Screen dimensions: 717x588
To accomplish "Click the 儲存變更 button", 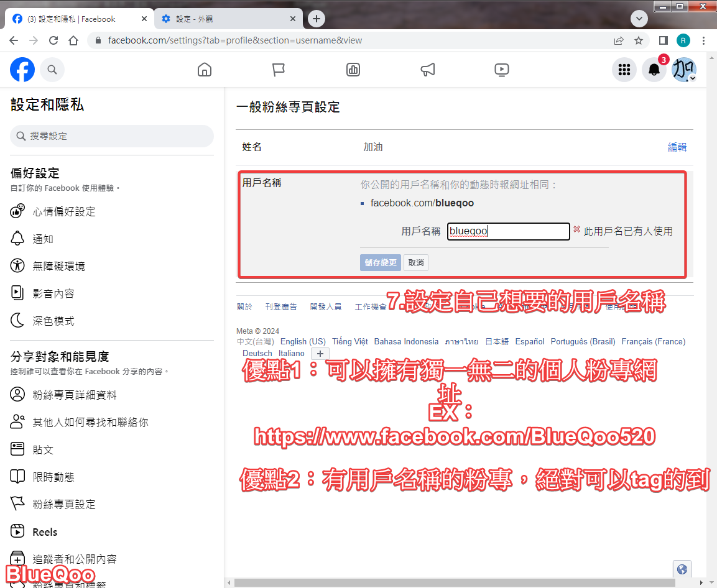I will pyautogui.click(x=380, y=262).
